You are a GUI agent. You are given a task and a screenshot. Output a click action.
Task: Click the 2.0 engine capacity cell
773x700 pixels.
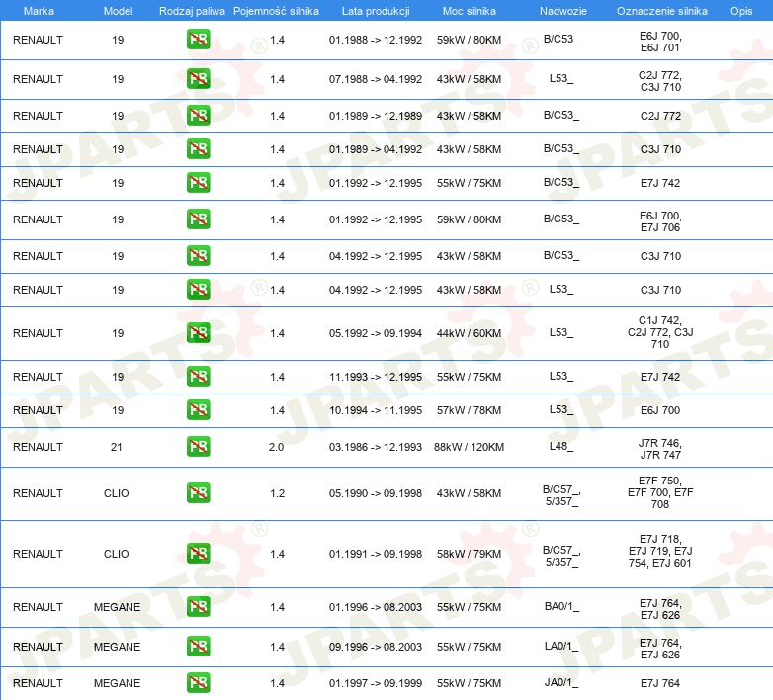276,447
